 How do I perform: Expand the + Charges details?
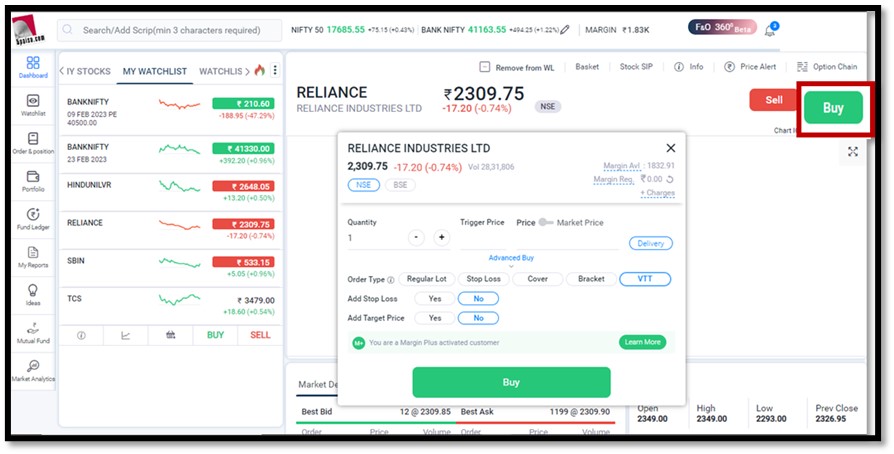tap(657, 193)
